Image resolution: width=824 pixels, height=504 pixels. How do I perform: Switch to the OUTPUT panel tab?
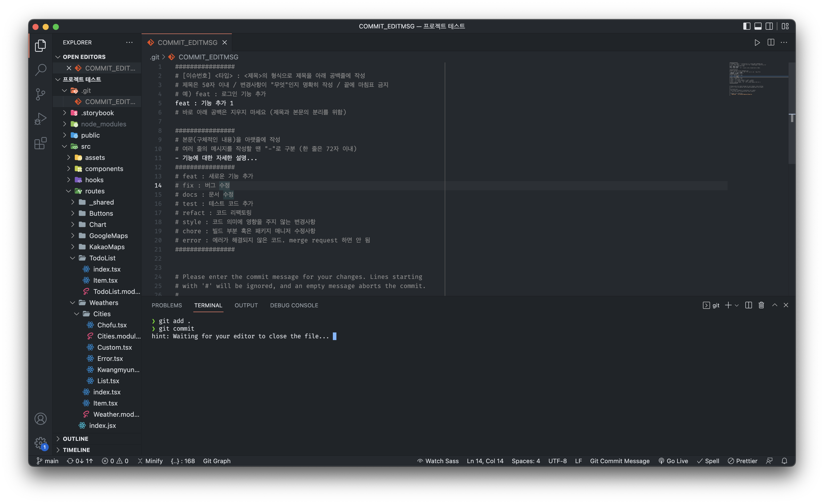click(246, 305)
